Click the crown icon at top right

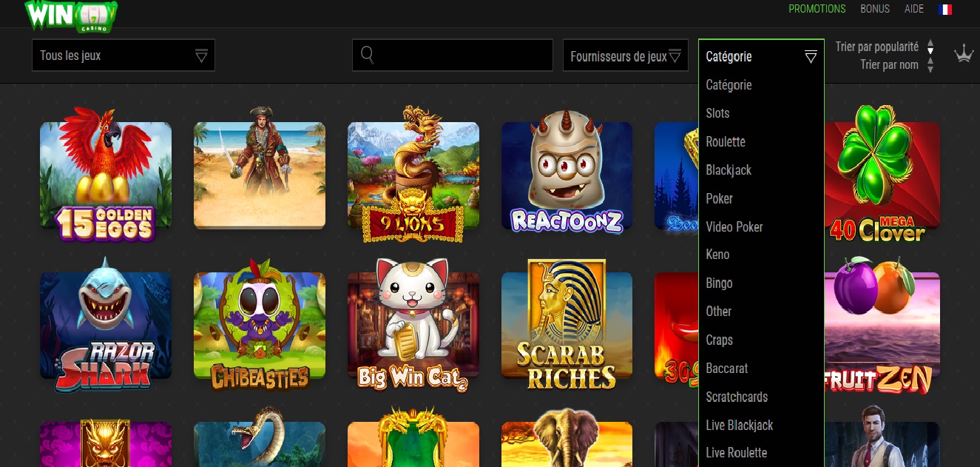(x=963, y=54)
